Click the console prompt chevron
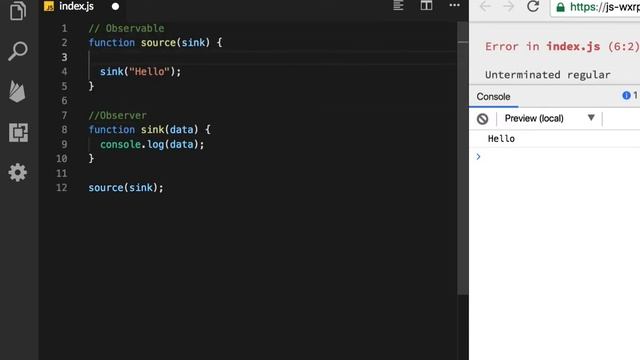Screen dimensions: 640x360 pyautogui.click(x=478, y=157)
